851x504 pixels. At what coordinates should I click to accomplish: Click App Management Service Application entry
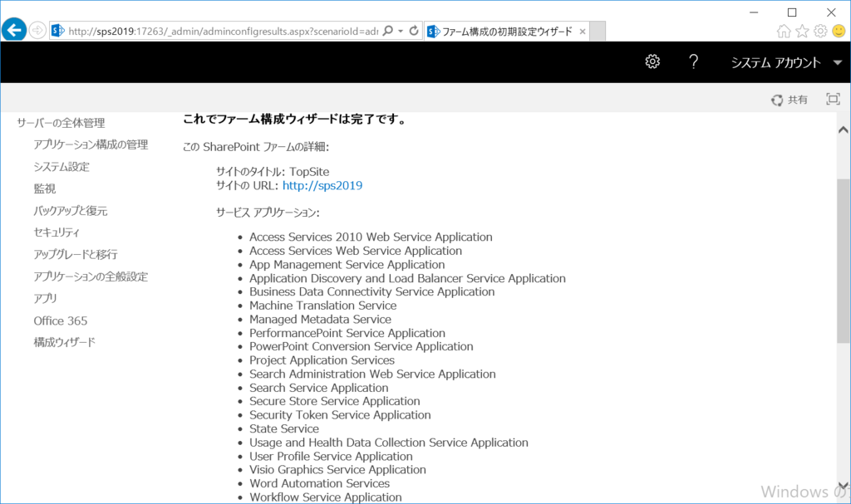point(347,265)
